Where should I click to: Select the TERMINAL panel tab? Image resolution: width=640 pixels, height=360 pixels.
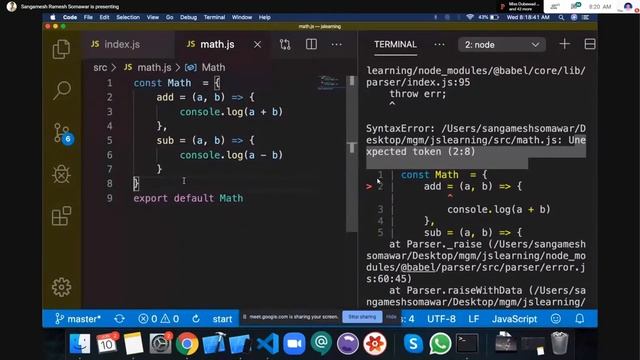pos(395,44)
